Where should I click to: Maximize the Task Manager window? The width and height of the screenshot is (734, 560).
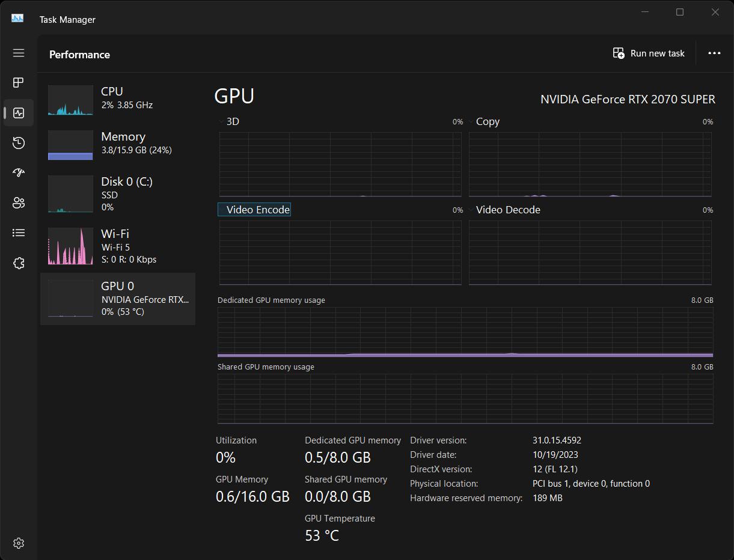pos(680,12)
